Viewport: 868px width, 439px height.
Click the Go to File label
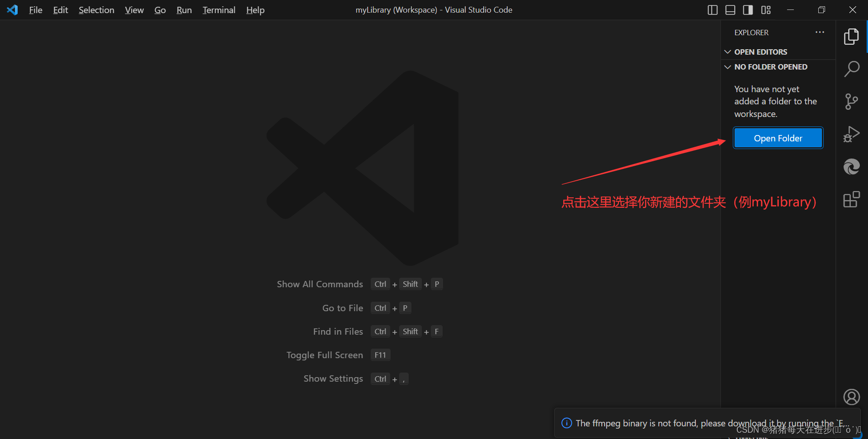click(x=343, y=308)
